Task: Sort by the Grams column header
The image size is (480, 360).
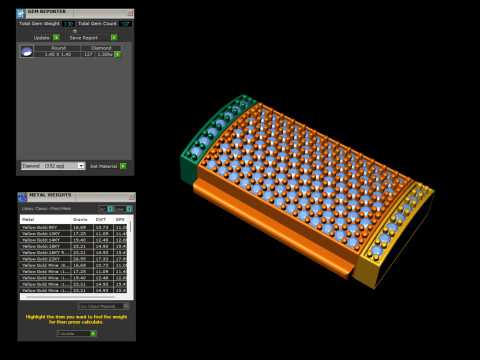Action: 80,219
